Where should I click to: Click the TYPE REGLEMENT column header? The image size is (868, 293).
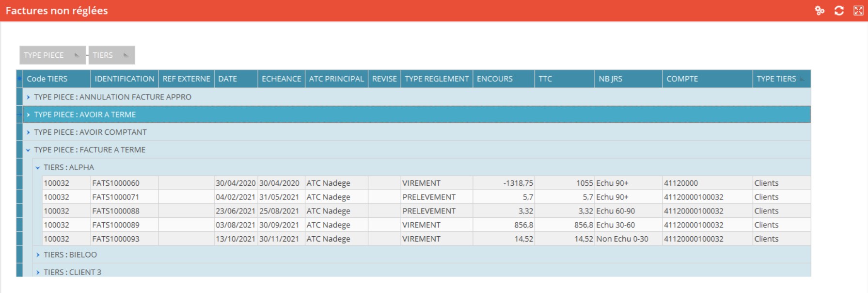(436, 79)
